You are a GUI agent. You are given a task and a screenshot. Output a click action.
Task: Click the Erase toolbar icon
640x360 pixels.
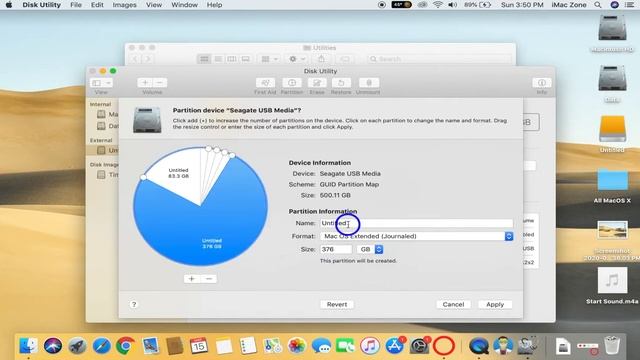[317, 83]
